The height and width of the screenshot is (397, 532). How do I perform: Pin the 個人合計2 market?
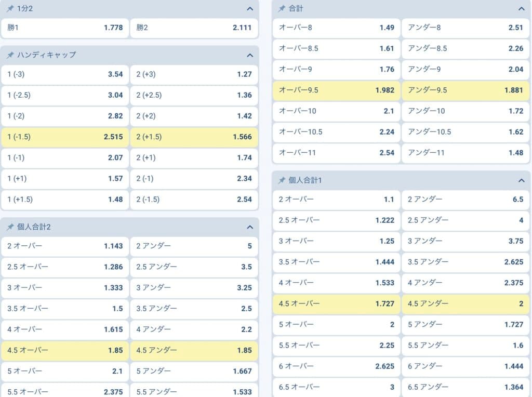(x=10, y=227)
